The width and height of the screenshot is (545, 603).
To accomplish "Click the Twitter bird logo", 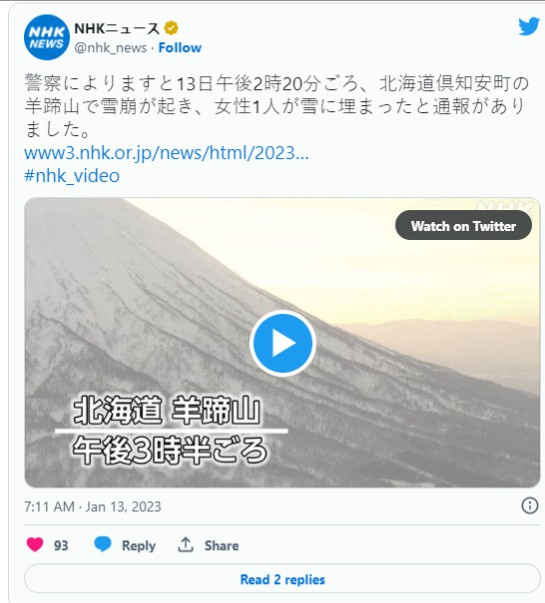I will [x=529, y=26].
